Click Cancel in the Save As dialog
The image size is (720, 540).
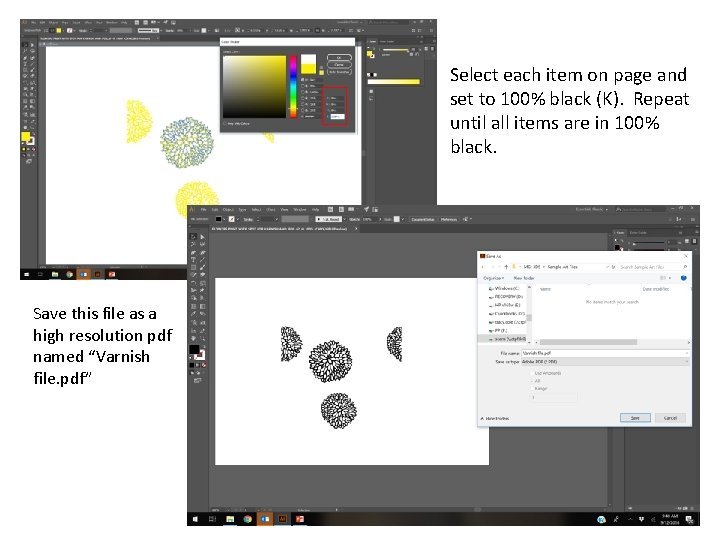click(x=670, y=418)
